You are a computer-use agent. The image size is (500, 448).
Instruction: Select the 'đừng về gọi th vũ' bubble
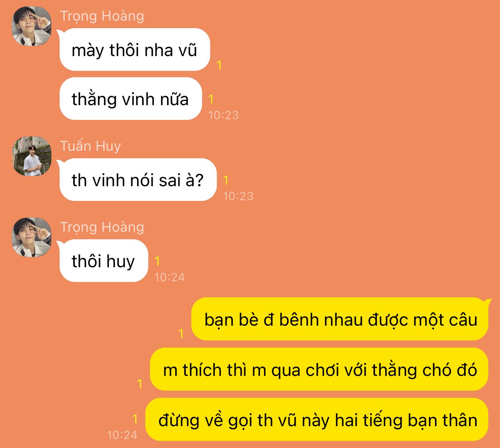coord(317,420)
